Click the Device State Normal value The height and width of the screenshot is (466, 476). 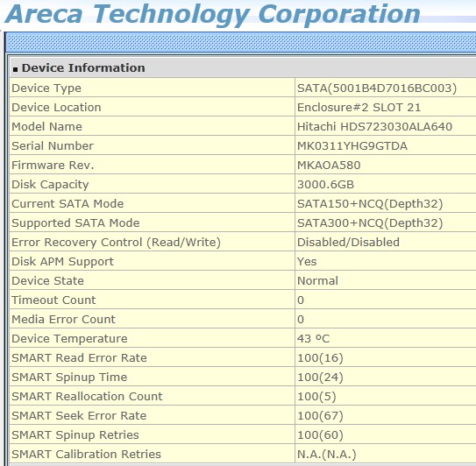[317, 280]
